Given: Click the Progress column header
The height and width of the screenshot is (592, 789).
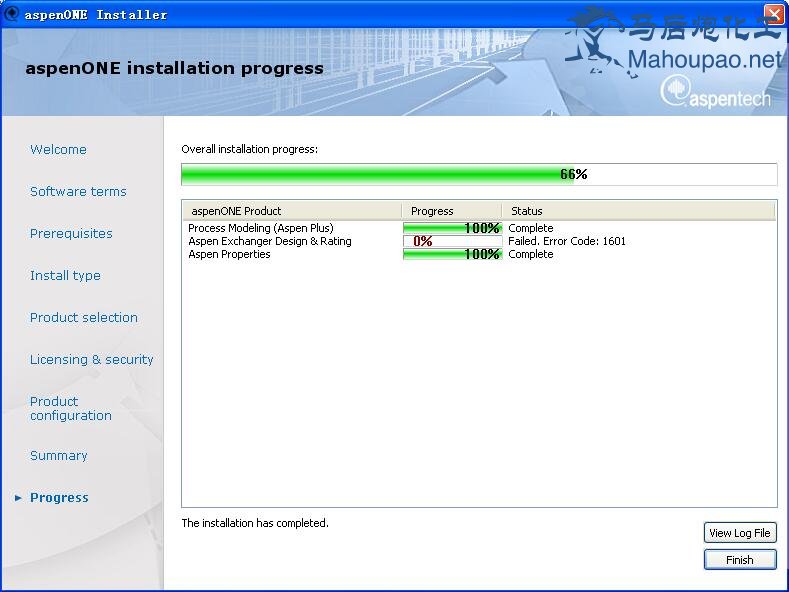Looking at the screenshot, I should pyautogui.click(x=452, y=211).
